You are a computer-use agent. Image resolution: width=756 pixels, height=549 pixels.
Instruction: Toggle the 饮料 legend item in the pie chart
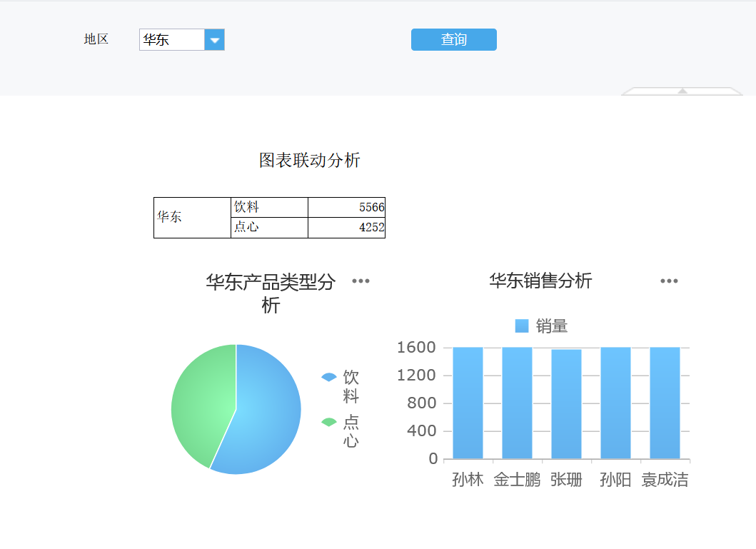point(342,386)
